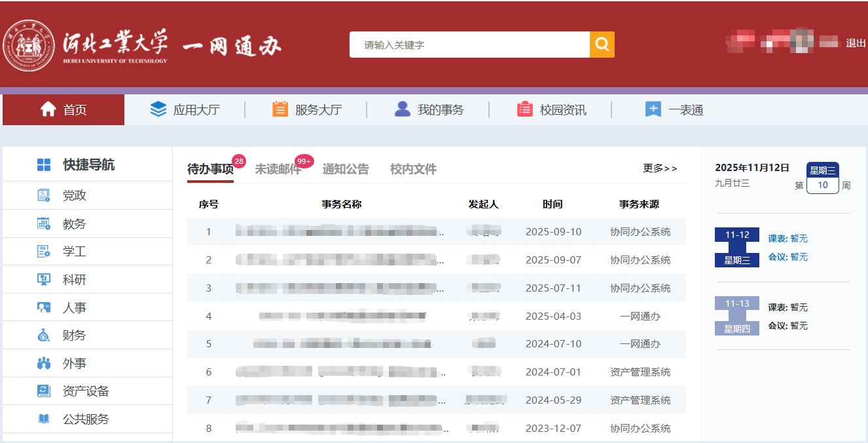Image resolution: width=868 pixels, height=443 pixels.
Task: Select 财务 in quick navigation
Action: 74,336
